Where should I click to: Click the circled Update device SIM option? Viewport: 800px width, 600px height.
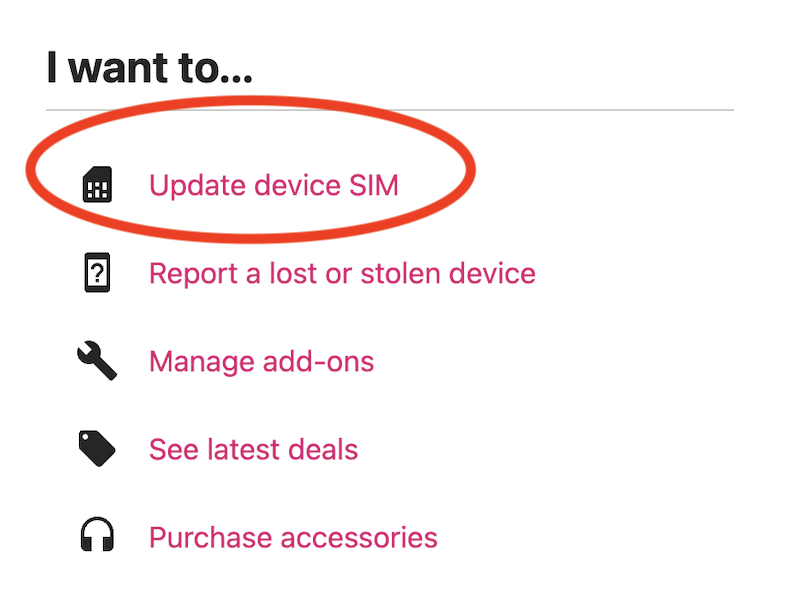(x=275, y=186)
